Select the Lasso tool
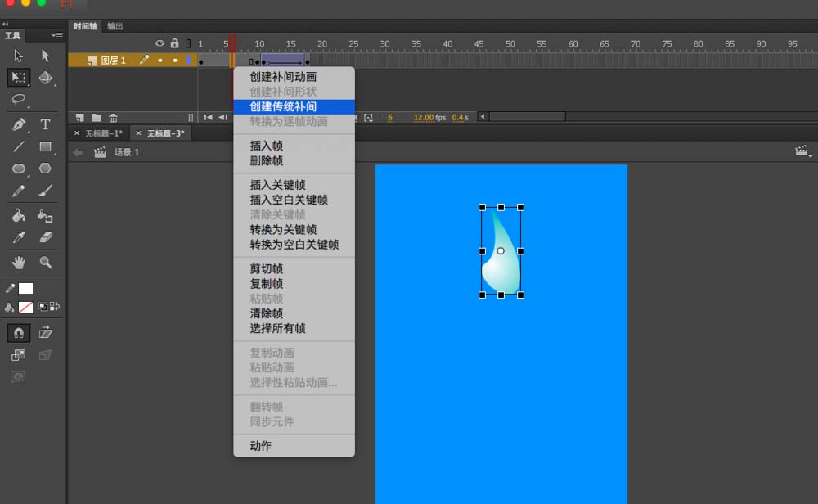 pos(19,99)
